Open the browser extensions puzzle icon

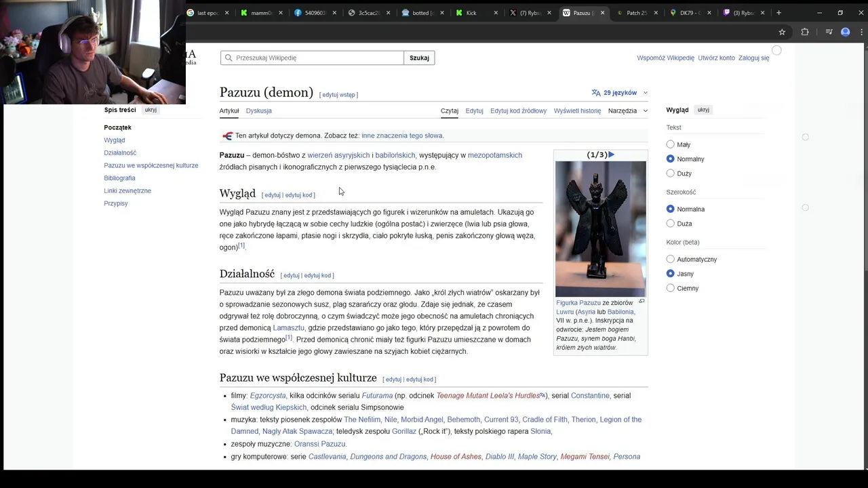[x=805, y=32]
